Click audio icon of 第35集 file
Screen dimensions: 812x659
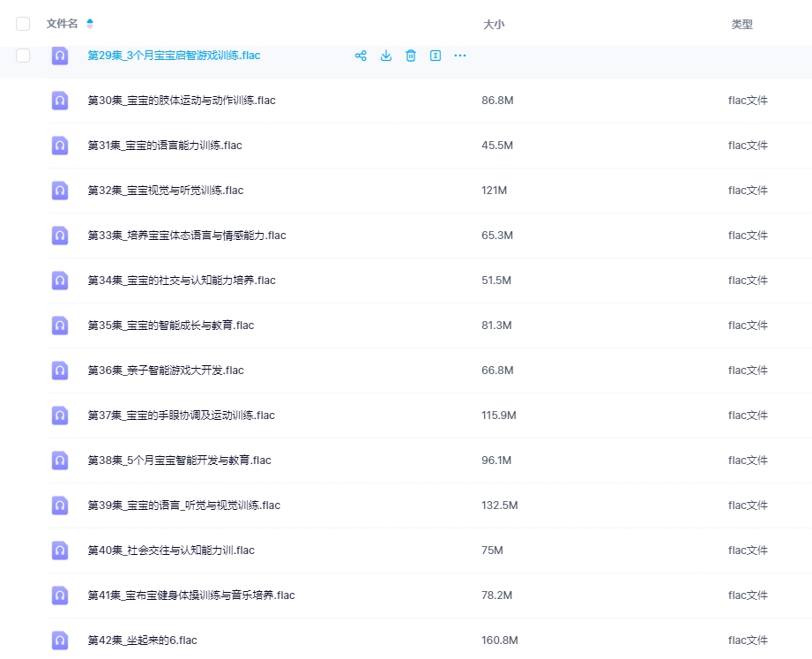(x=60, y=326)
